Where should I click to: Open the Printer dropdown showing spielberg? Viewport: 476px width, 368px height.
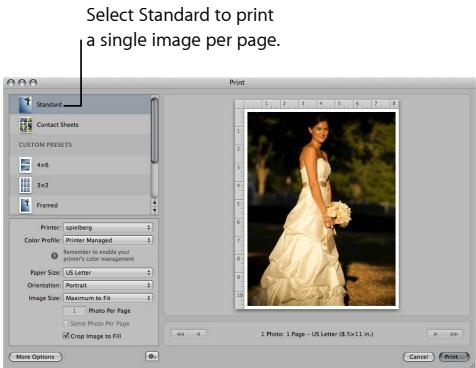tap(108, 228)
